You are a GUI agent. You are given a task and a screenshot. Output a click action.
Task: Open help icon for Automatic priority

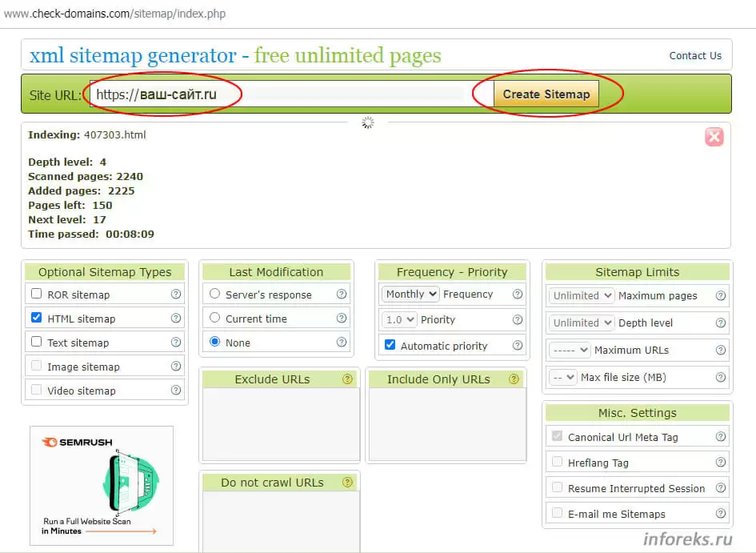pyautogui.click(x=518, y=346)
